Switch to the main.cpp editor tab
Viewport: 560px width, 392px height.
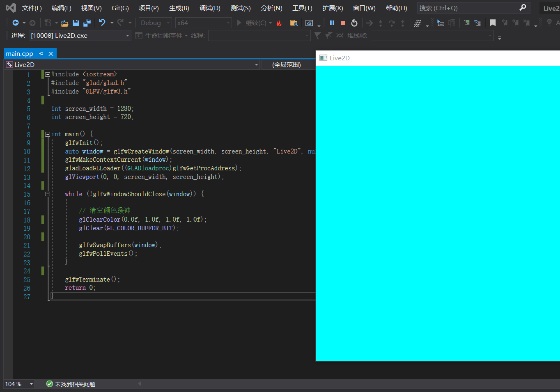[20, 54]
